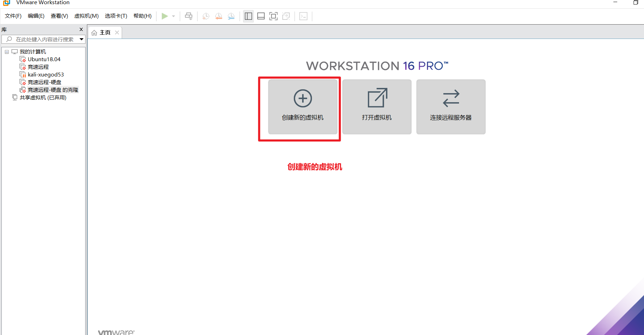Click the 打开虚拟机 tile
Viewport: 644px width, 335px height.
377,107
